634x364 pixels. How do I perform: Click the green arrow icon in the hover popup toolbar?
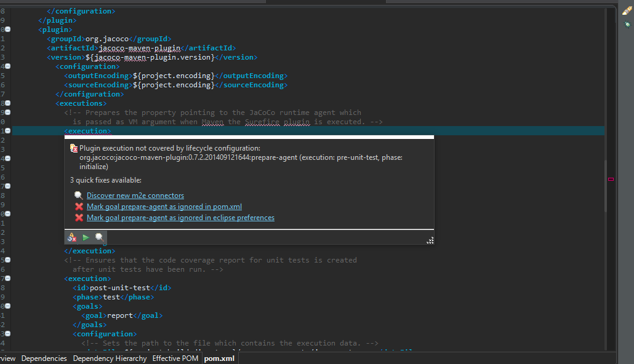point(86,237)
